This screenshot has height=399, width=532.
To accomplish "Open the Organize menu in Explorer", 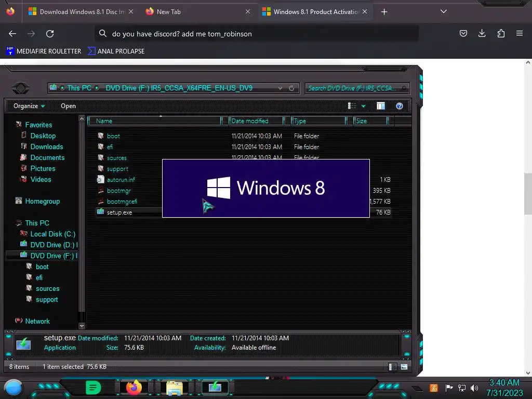I will (x=29, y=106).
